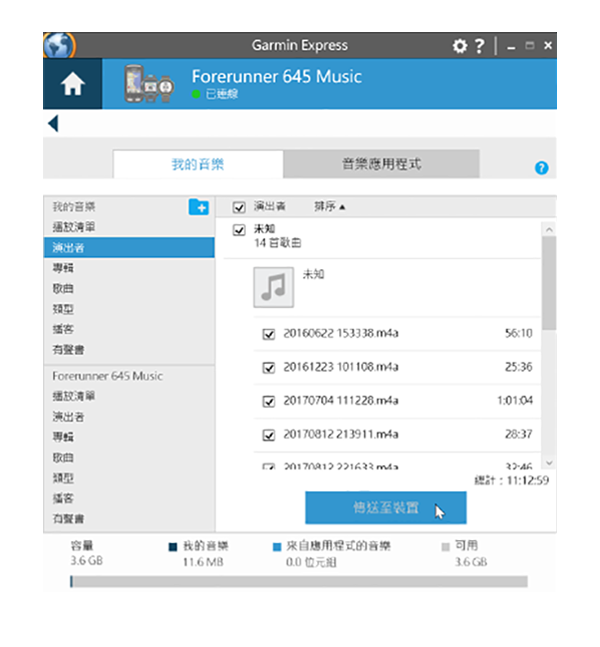This screenshot has height=647, width=600.
Task: Click the file name 20161223 101108.m4a
Action: tap(341, 367)
